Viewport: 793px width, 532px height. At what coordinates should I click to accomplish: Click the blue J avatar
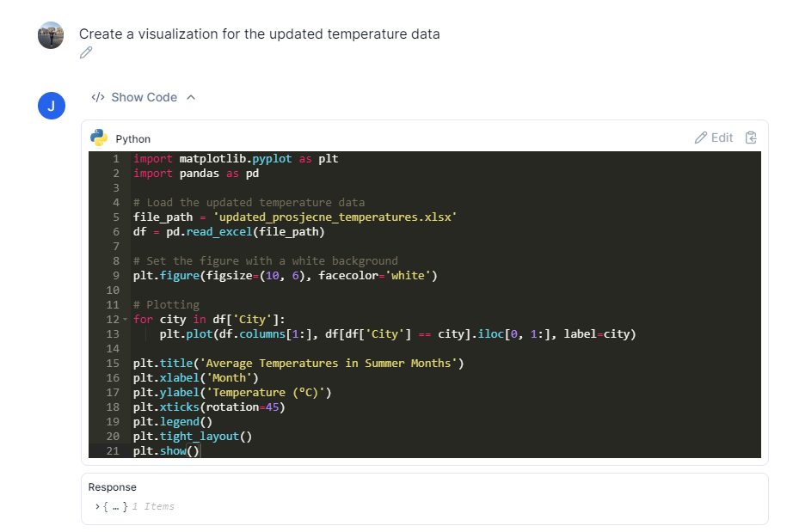pyautogui.click(x=51, y=106)
